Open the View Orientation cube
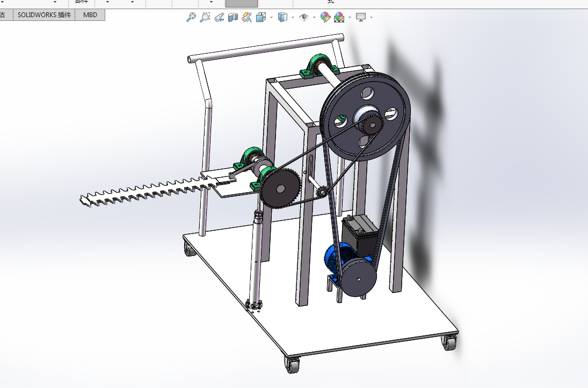 [x=261, y=17]
